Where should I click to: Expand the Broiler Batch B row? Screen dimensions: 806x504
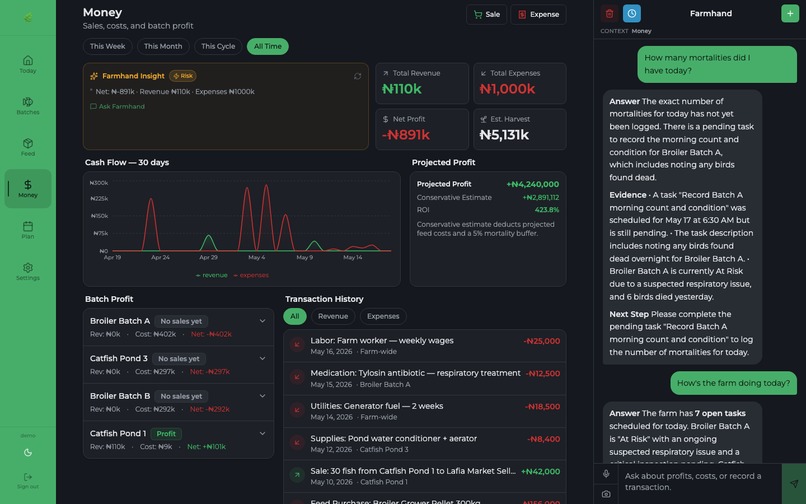point(178,402)
